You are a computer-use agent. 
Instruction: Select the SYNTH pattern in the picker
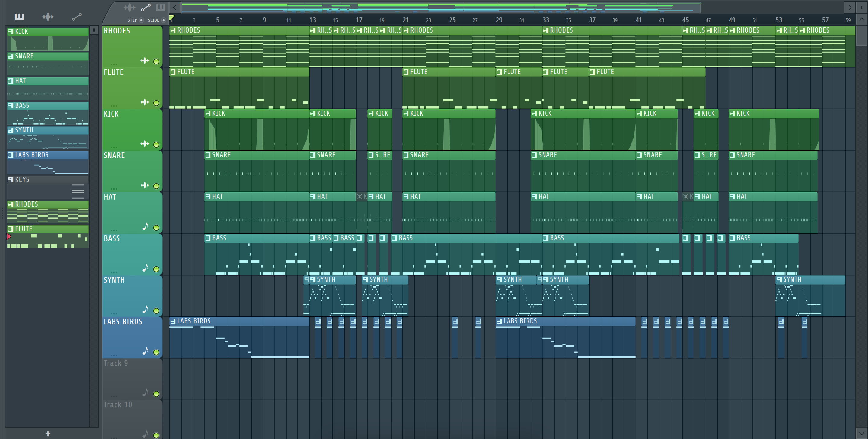coord(48,138)
